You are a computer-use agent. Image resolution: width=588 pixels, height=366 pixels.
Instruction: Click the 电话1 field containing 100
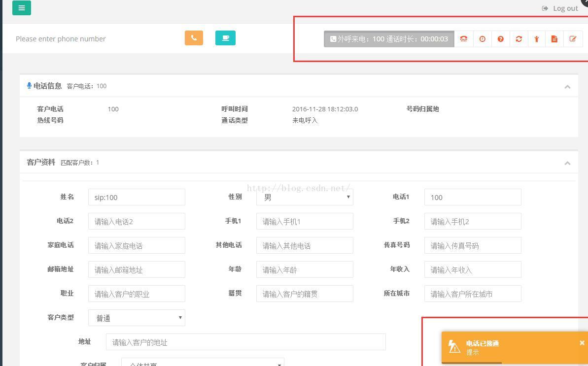tap(473, 197)
